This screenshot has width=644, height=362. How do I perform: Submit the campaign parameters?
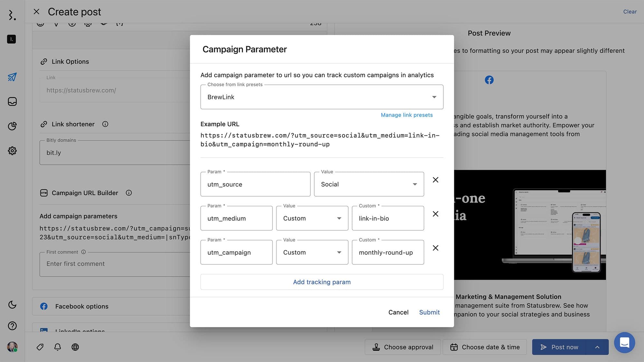coord(429,312)
